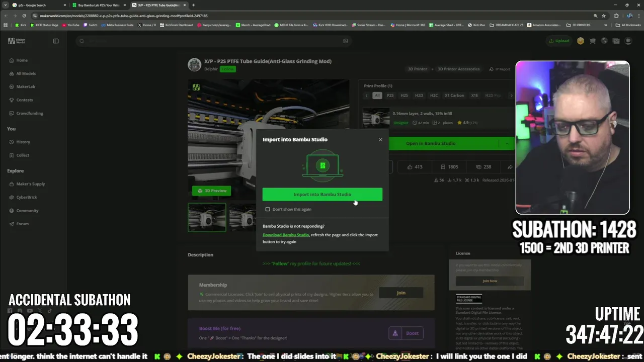Click the image search icon in search bar

coord(346,41)
